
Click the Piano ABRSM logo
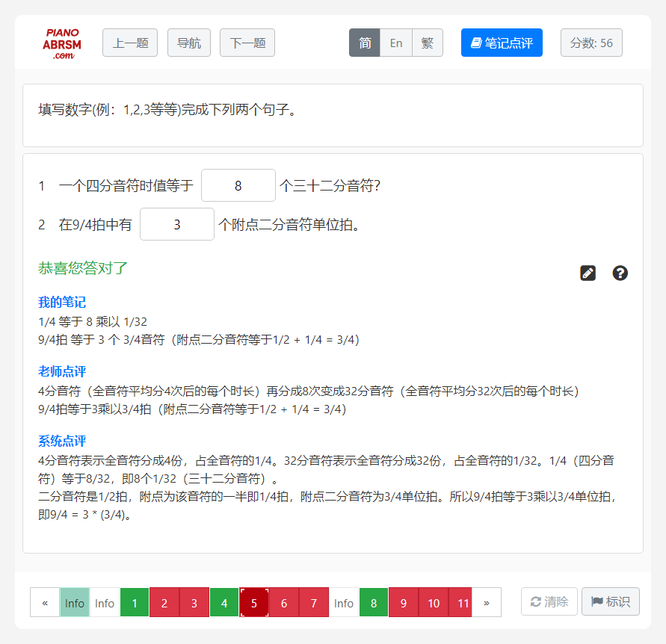click(x=62, y=43)
